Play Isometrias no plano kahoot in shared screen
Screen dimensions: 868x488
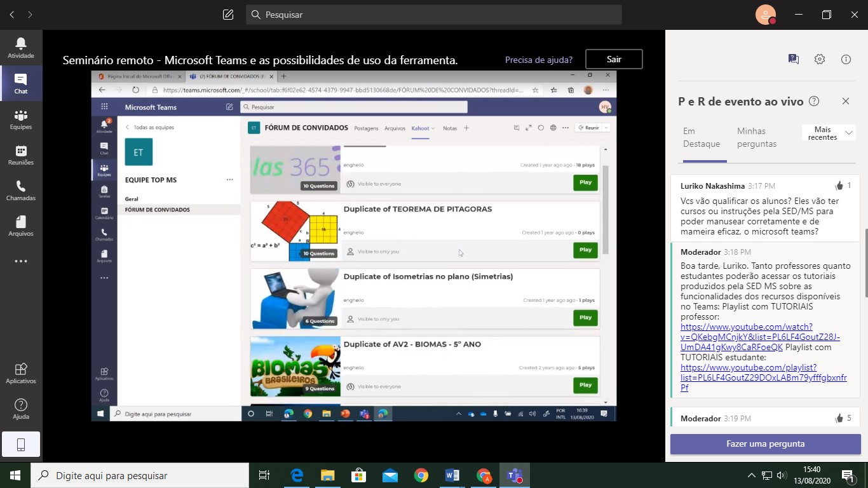(x=585, y=317)
